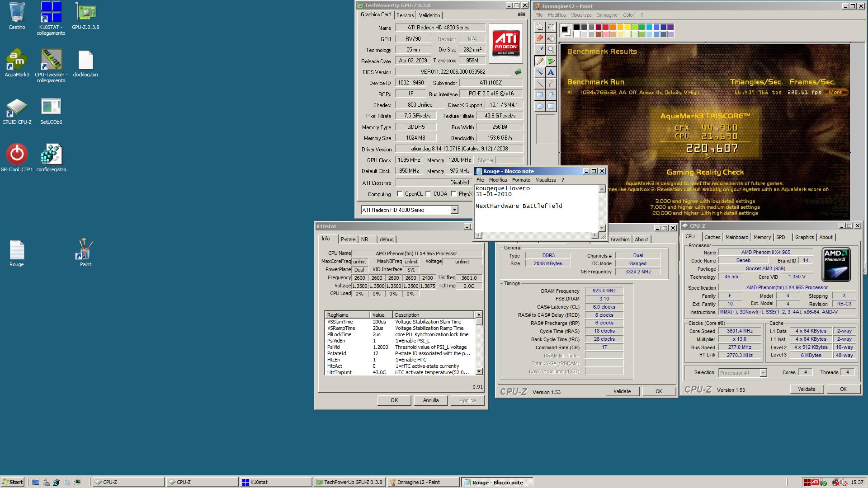Click the K10stat register list scroll-down arrow

tap(479, 371)
